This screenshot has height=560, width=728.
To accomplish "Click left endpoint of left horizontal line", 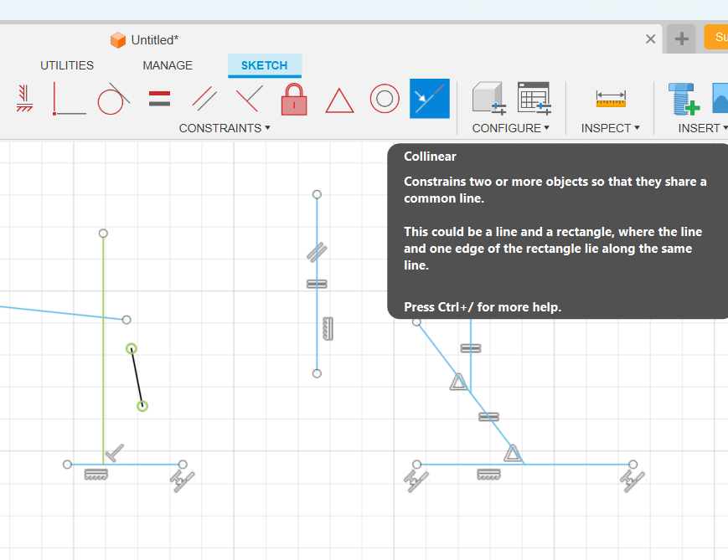I will pos(67,464).
